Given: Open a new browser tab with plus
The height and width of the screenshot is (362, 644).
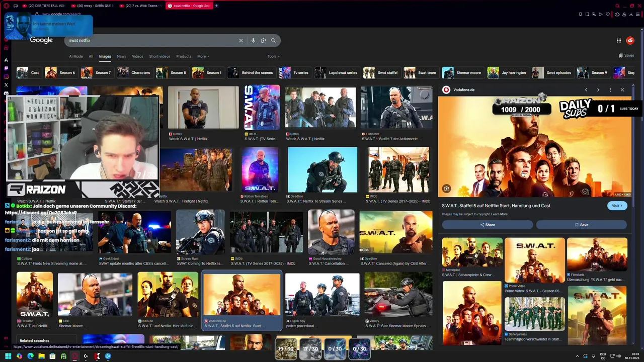Looking at the screenshot, I should [216, 6].
